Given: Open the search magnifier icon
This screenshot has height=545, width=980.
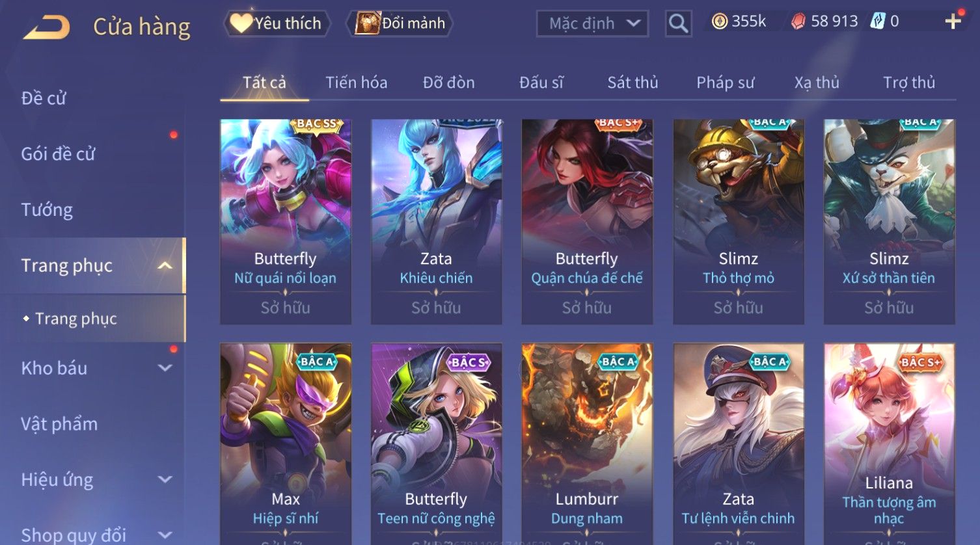Looking at the screenshot, I should 678,24.
